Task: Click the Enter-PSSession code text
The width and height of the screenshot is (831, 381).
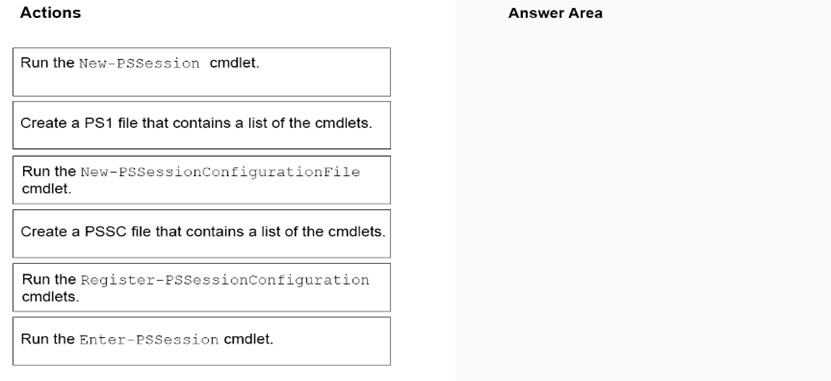Action: tap(149, 340)
